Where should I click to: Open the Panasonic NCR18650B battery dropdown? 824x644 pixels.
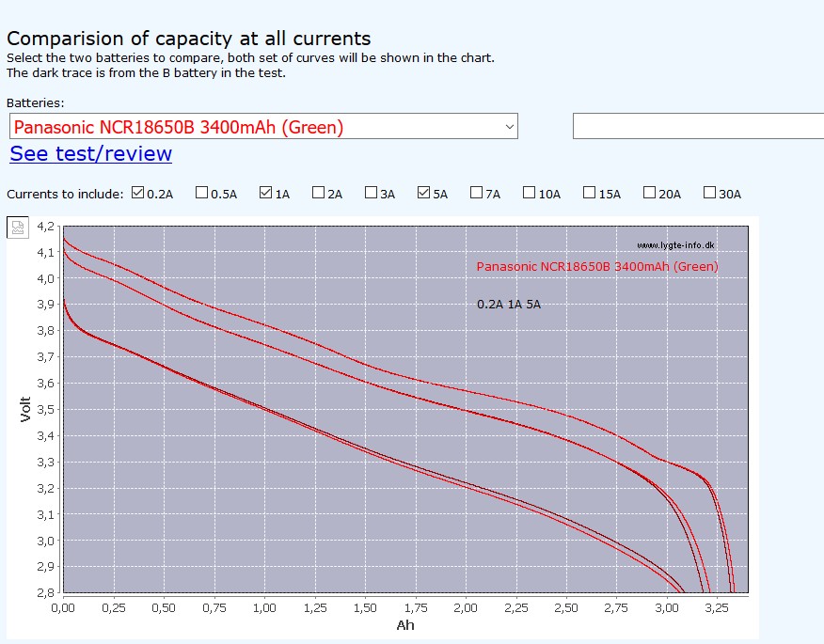263,127
